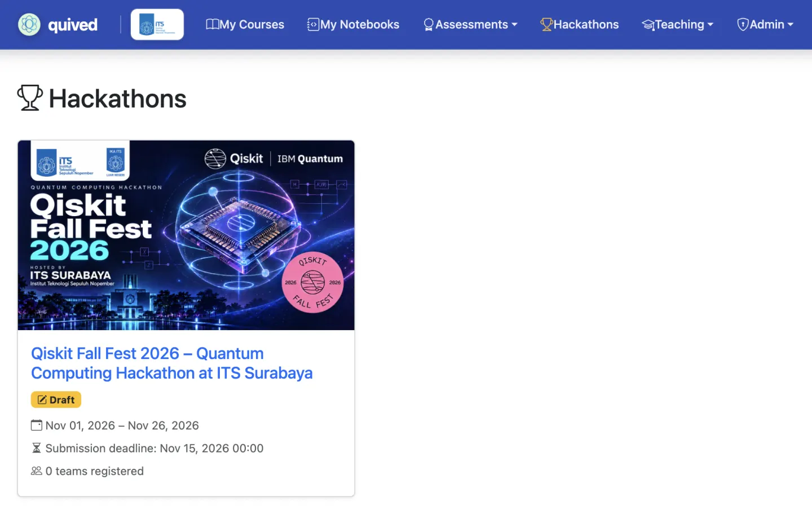Click the people icon by teams registered
The width and height of the screenshot is (812, 517).
[x=37, y=471]
